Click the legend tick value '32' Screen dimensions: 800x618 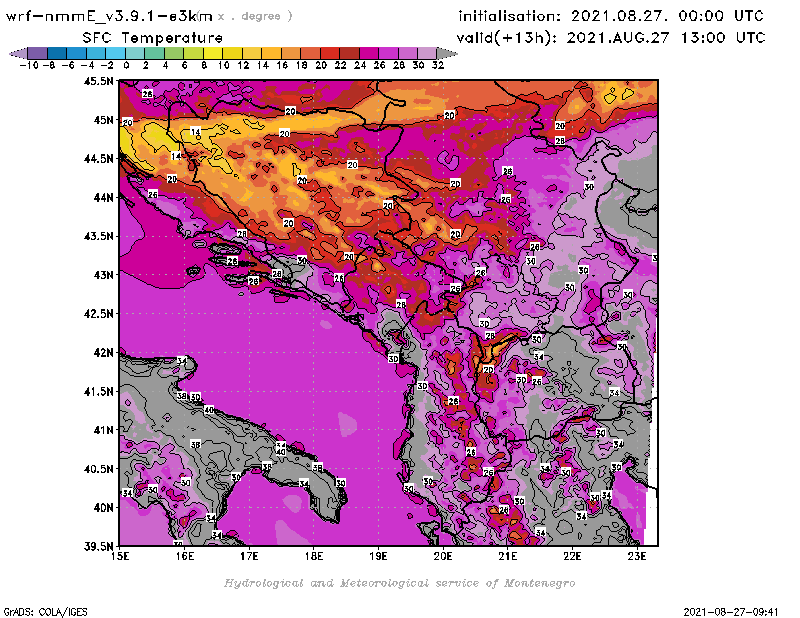[438, 65]
